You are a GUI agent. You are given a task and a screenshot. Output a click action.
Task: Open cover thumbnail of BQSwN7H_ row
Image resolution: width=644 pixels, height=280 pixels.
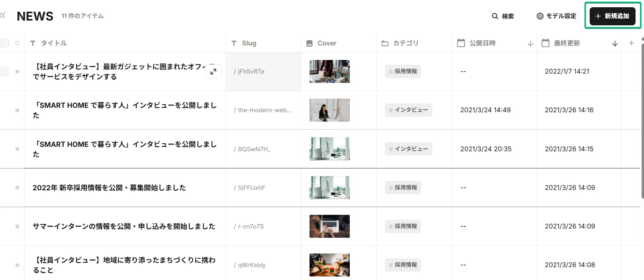pos(330,149)
